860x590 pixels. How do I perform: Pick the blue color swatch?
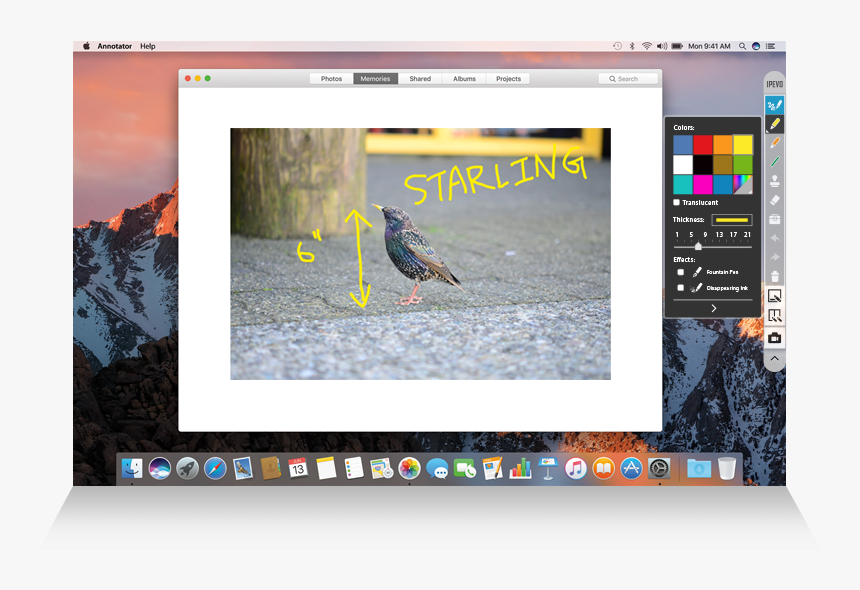pos(683,145)
